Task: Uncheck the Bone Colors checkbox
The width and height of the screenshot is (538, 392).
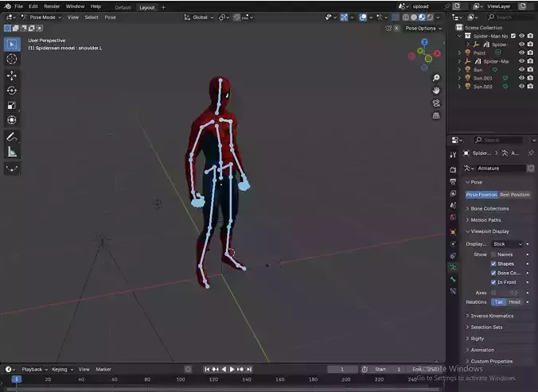Action: click(x=493, y=273)
